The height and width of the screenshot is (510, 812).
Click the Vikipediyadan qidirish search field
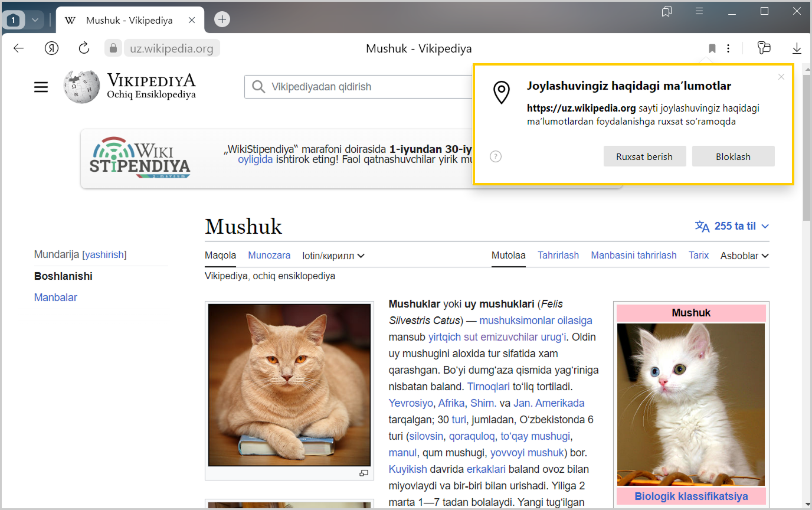point(366,87)
